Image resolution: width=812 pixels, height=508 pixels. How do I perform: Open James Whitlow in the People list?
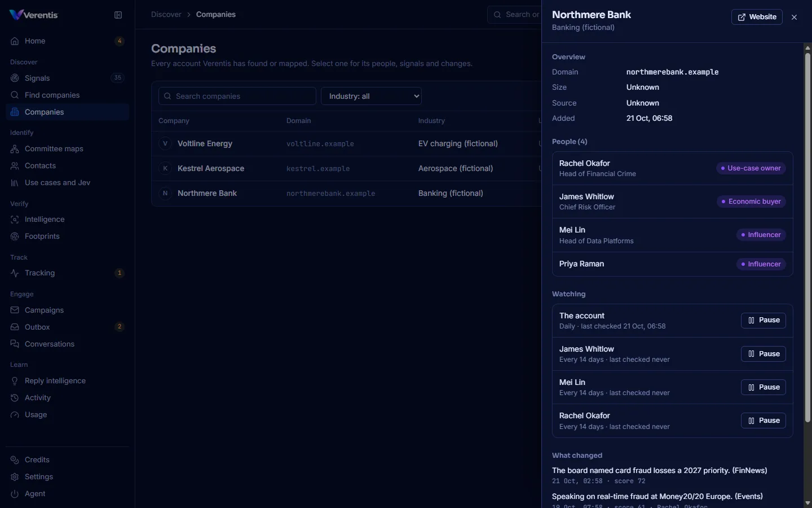[673, 202]
